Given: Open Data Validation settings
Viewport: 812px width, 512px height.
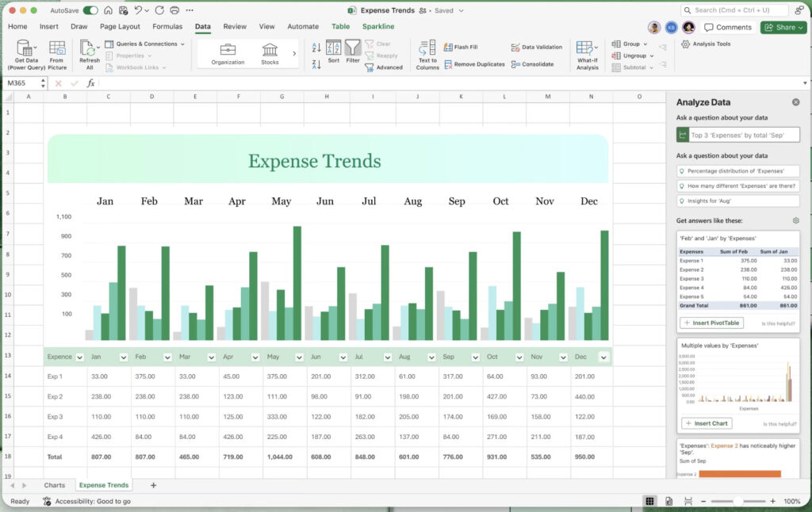Looking at the screenshot, I should pyautogui.click(x=537, y=46).
